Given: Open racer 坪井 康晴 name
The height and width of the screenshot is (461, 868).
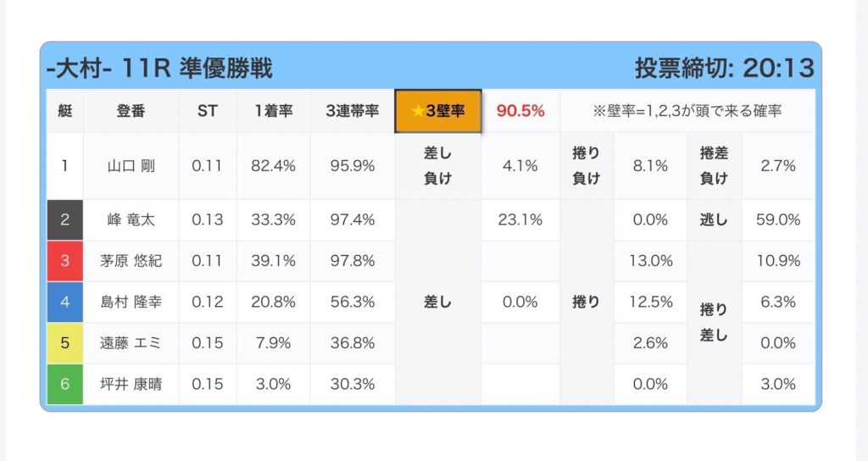Looking at the screenshot, I should point(131,384).
